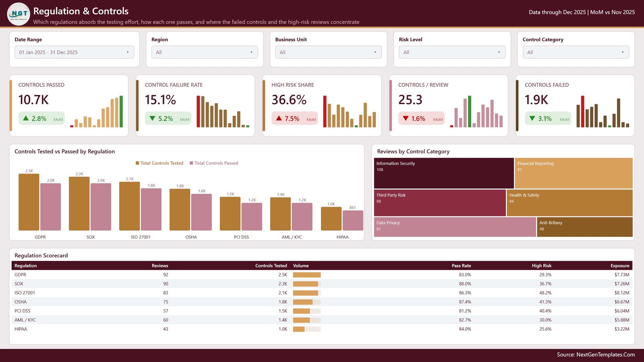Click the AML / KYC tested bar labeled 1.4K
The height and width of the screenshot is (362, 644).
(x=281, y=214)
